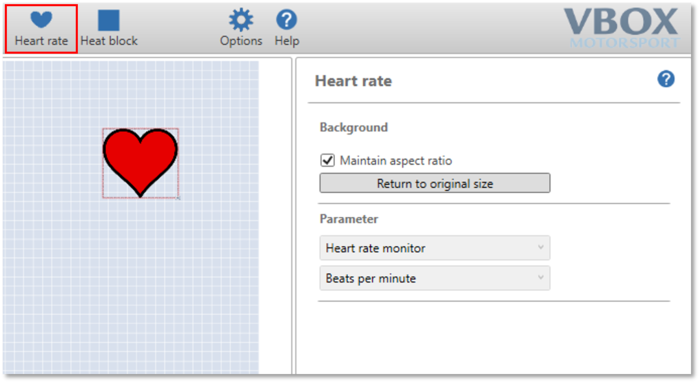Open the Heart rate monitor dropdown
Screen dimensions: 700x383
point(435,248)
